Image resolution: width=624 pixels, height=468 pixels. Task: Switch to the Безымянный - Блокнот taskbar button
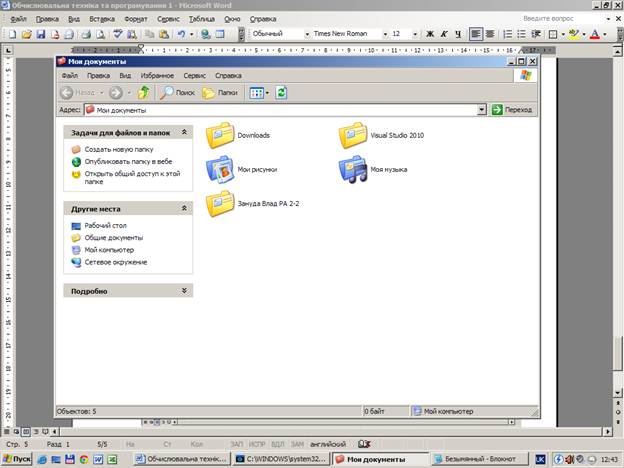click(480, 459)
